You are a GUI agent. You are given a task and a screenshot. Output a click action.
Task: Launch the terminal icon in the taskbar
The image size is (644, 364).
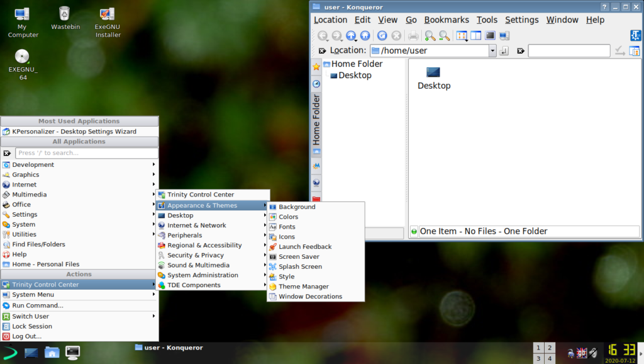click(x=72, y=352)
